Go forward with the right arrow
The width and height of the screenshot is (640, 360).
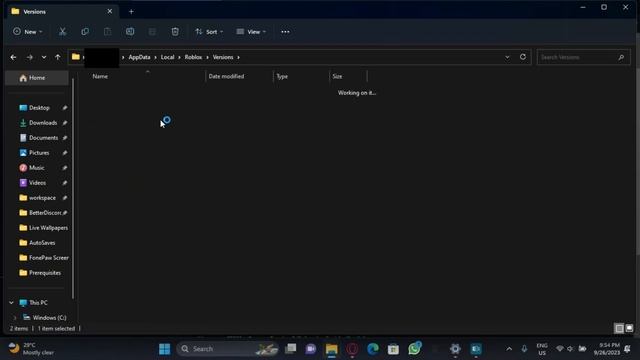[29, 57]
